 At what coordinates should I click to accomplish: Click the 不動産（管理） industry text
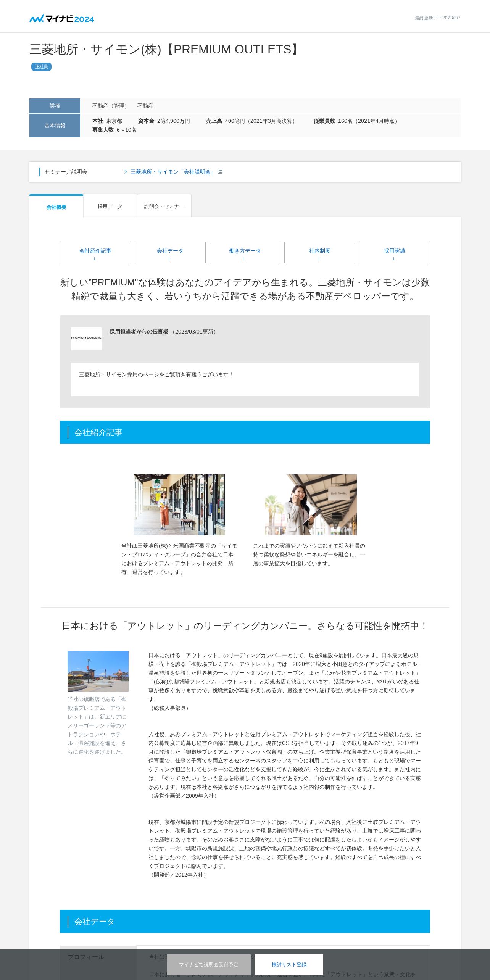[111, 106]
